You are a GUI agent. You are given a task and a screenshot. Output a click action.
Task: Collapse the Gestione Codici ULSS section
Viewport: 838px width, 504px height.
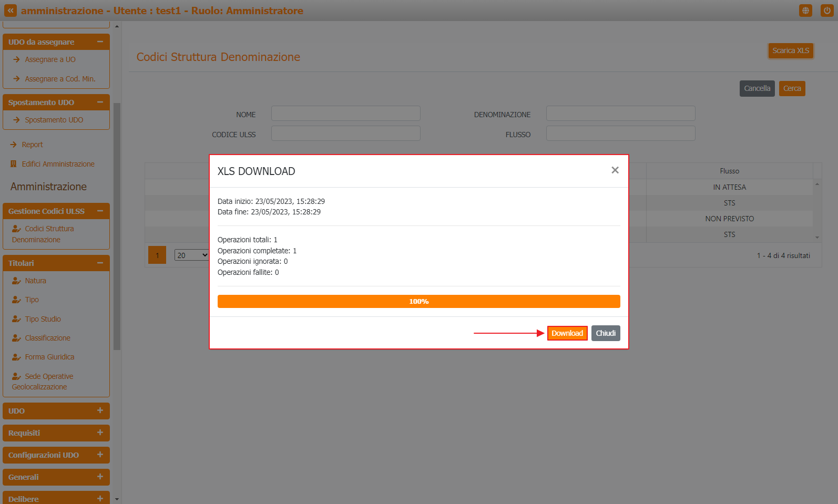pyautogui.click(x=100, y=211)
